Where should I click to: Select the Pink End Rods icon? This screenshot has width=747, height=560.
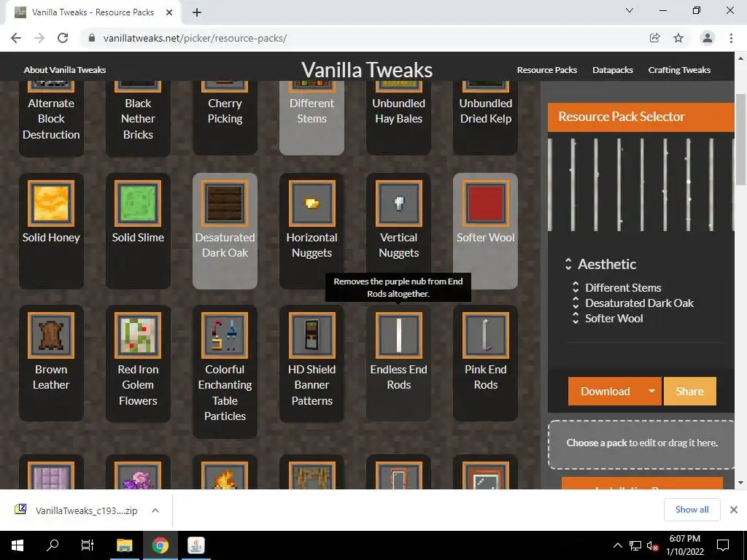pyautogui.click(x=485, y=335)
